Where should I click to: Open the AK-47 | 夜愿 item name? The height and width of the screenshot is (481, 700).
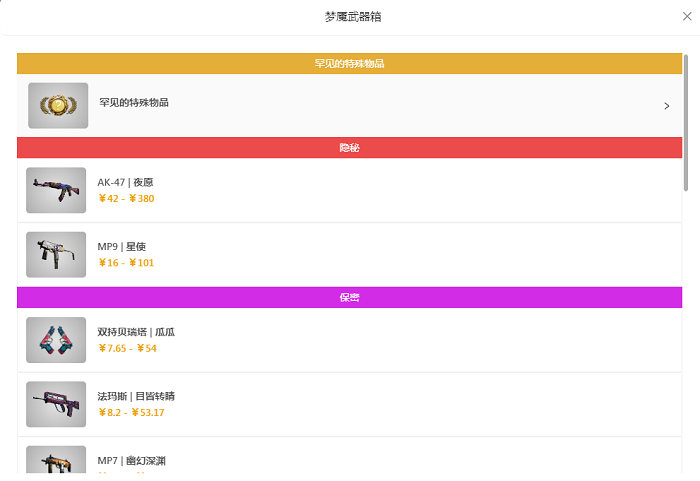click(125, 182)
